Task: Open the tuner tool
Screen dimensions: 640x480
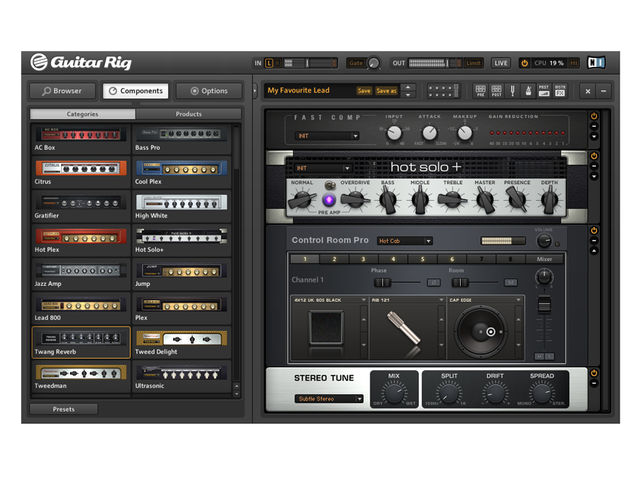Action: point(512,91)
